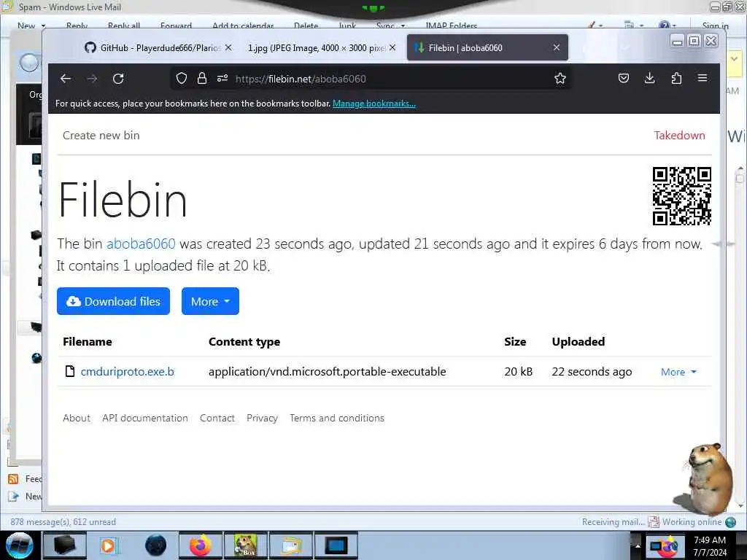This screenshot has width=747, height=560.
Task: Open the Sandboxie Box taskbar icon
Action: point(246,545)
